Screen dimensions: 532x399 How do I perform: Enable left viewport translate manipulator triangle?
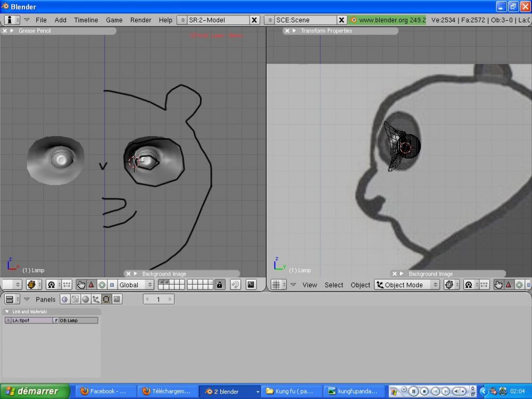point(91,285)
